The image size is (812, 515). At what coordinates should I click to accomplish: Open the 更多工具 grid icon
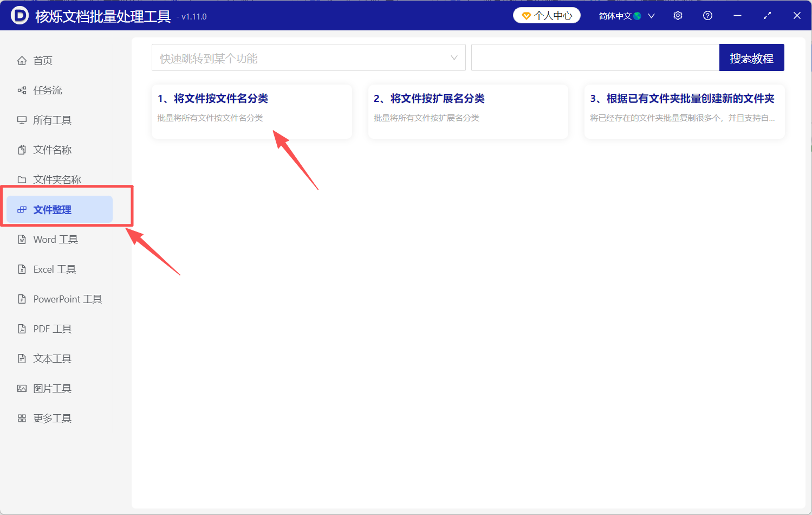22,418
